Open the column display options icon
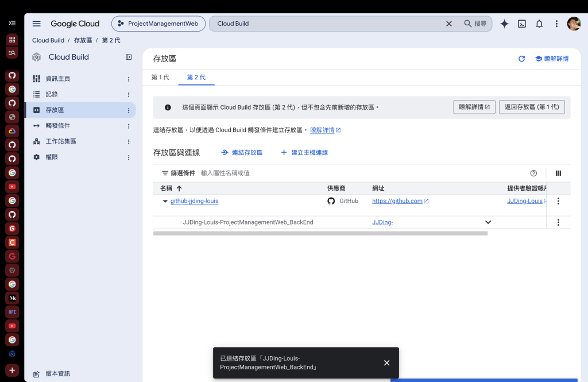Screen dimensions: 588x382 (x=558, y=173)
